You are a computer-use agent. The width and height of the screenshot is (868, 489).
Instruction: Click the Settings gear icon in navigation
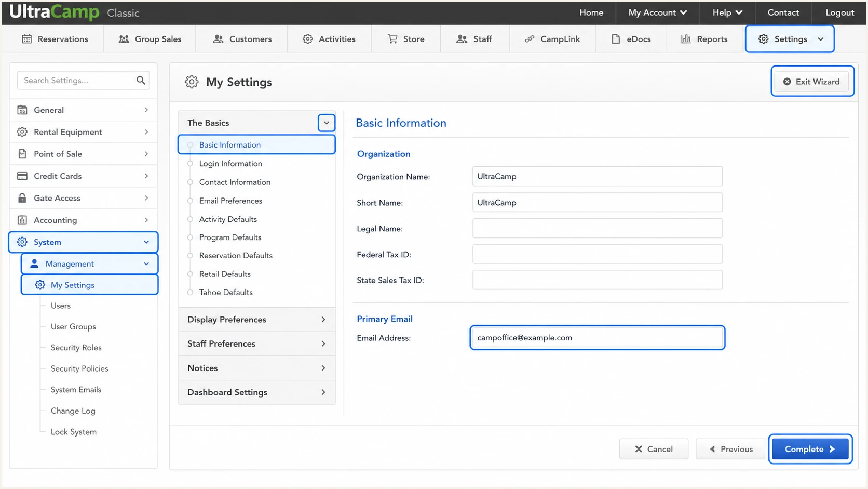coord(763,39)
